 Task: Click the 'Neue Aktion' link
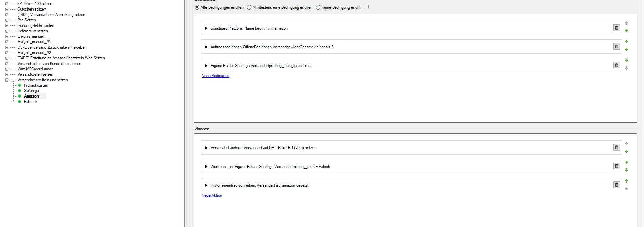(x=212, y=195)
